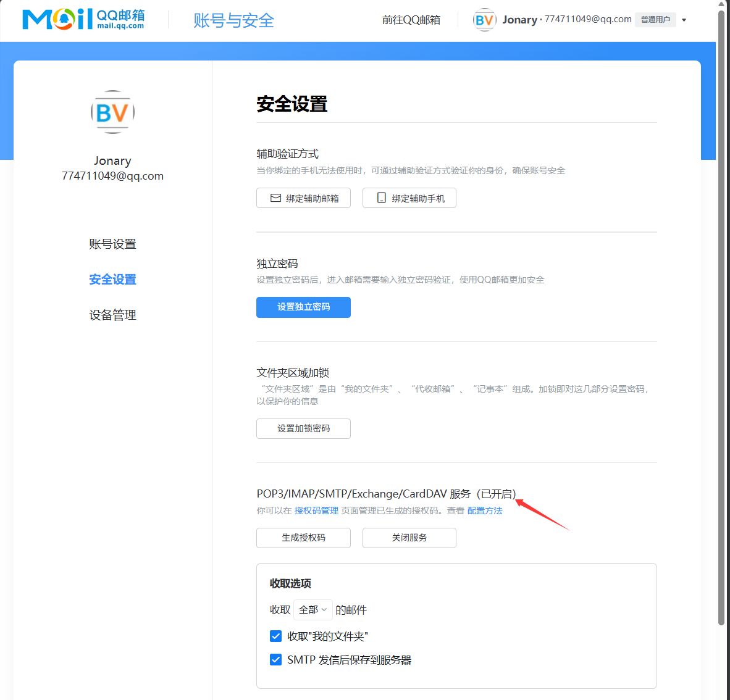The image size is (730, 700).
Task: Click the page vertical scrollbar
Action: [721, 317]
